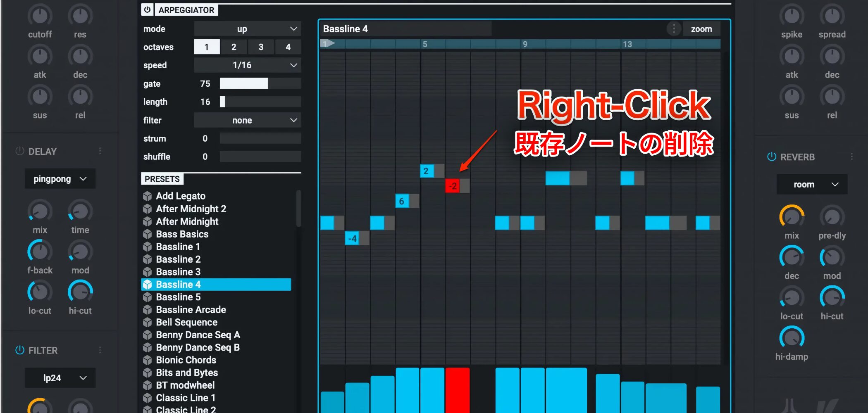The width and height of the screenshot is (868, 413).
Task: Select 4 octaves
Action: [288, 47]
